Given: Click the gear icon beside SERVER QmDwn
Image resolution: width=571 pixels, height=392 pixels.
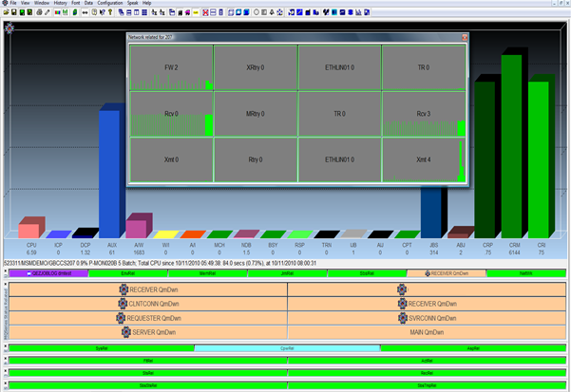Looking at the screenshot, I should tap(124, 331).
